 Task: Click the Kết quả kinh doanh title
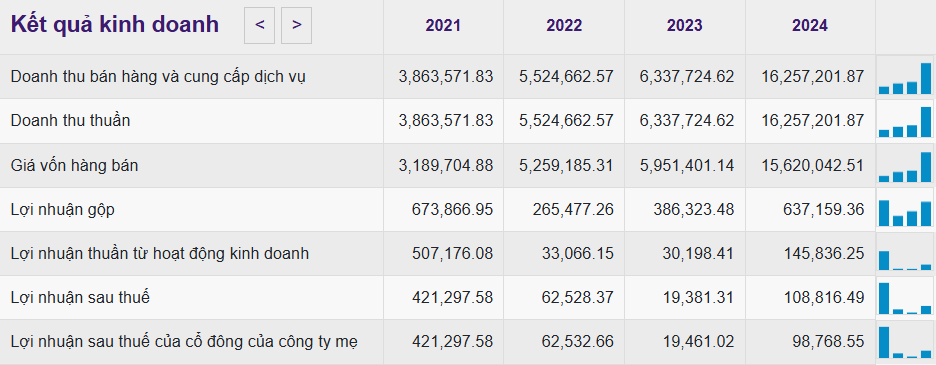tap(115, 24)
